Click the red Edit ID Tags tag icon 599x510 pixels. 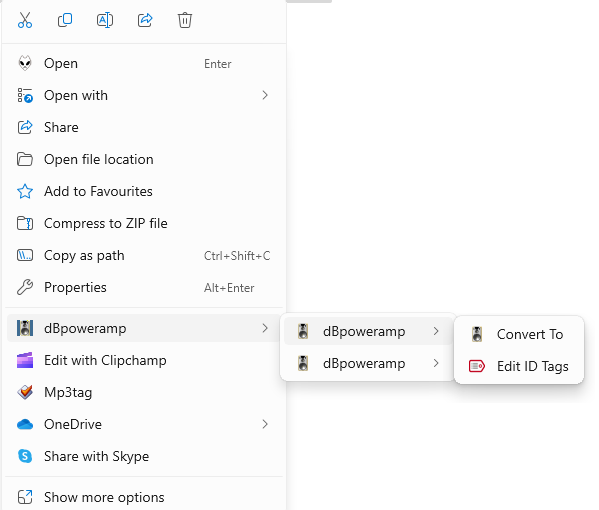pos(477,366)
